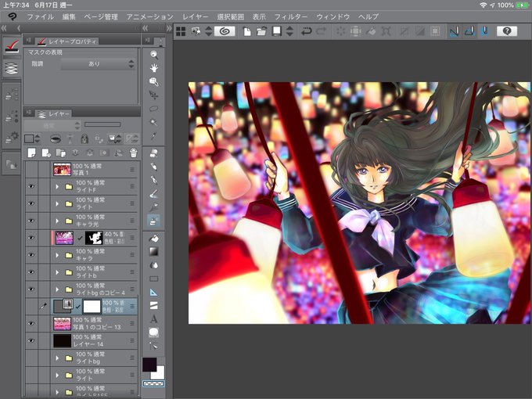Select the 写真 1 layer thumbnail
The width and height of the screenshot is (532, 399).
click(62, 169)
